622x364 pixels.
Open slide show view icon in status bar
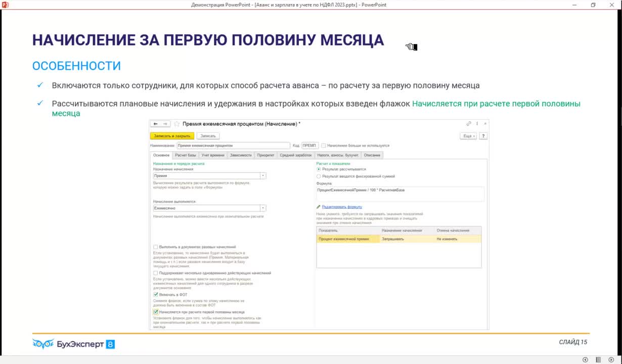point(598,359)
